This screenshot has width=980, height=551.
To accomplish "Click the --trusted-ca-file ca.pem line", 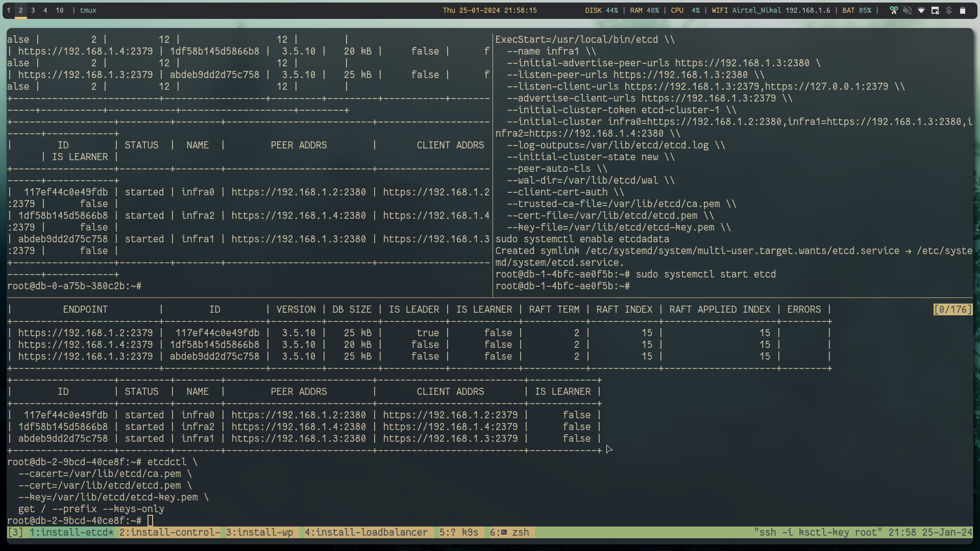I will pyautogui.click(x=621, y=204).
